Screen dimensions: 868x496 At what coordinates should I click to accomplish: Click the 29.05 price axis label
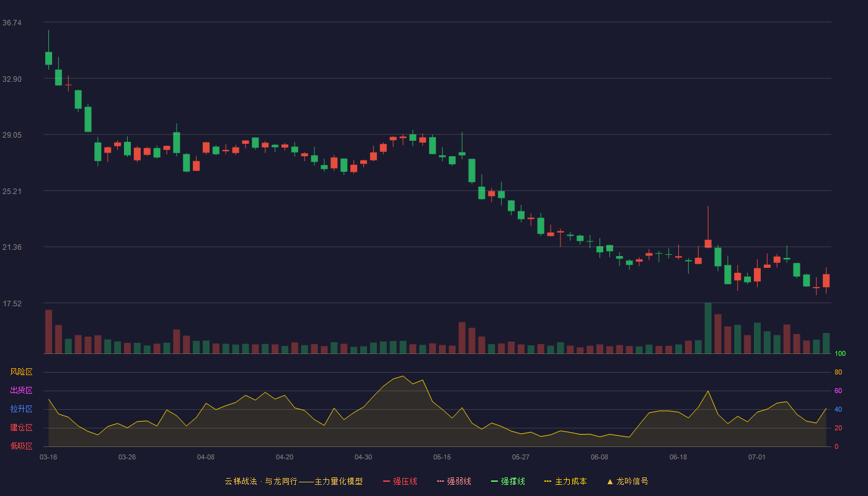(x=12, y=135)
